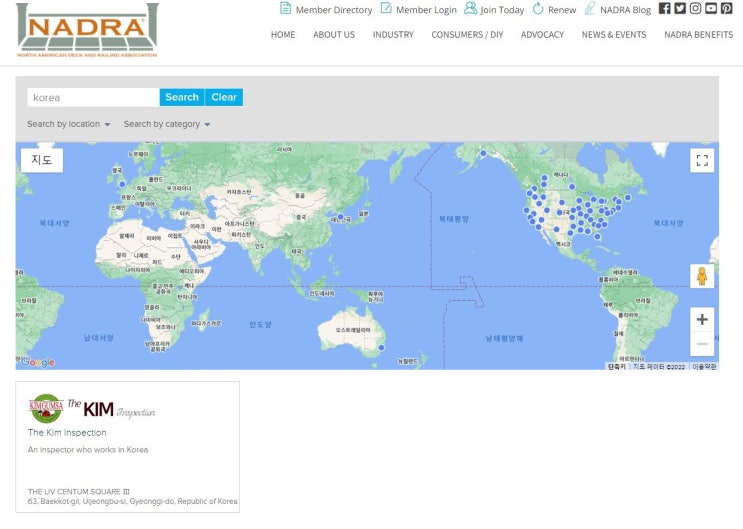
Task: Click the Street View pegman icon
Action: [x=702, y=276]
